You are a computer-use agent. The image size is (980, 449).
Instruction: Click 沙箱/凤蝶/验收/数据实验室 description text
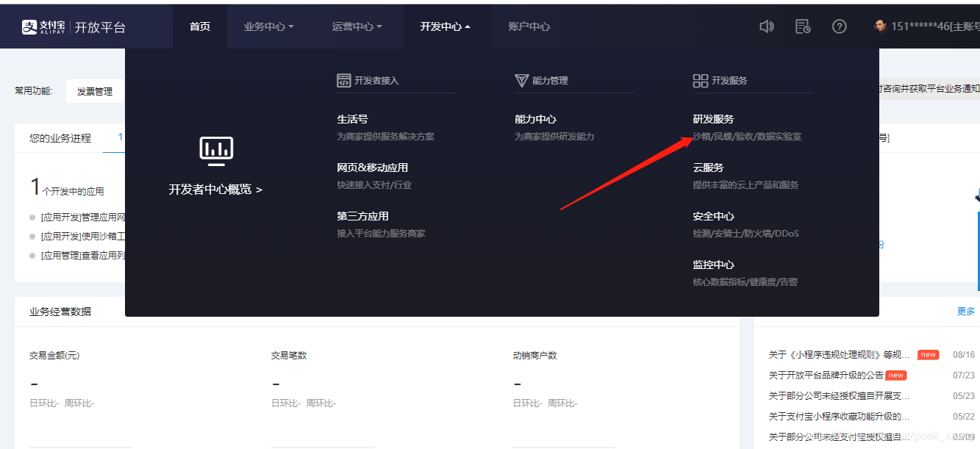click(x=747, y=137)
